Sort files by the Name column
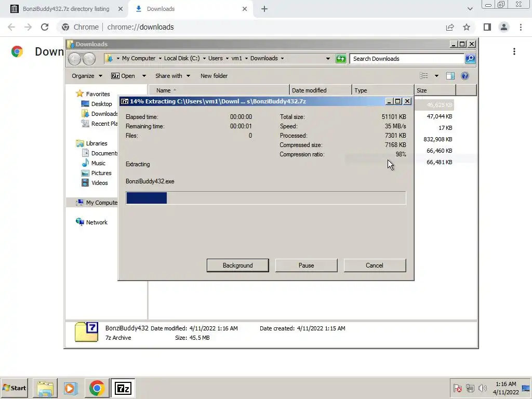Screen dimensions: 532x399 [219, 90]
